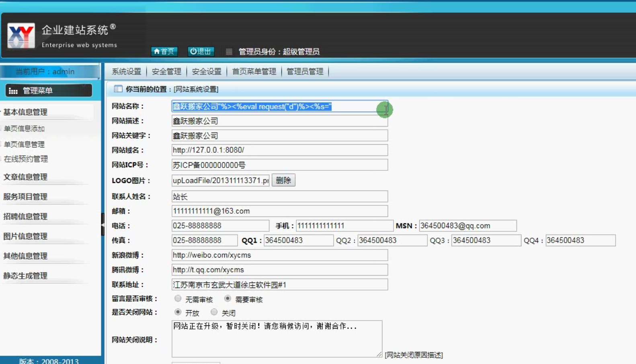Click the 管理菜单 grid icon
Screen dimensions: 636x364
(13, 91)
